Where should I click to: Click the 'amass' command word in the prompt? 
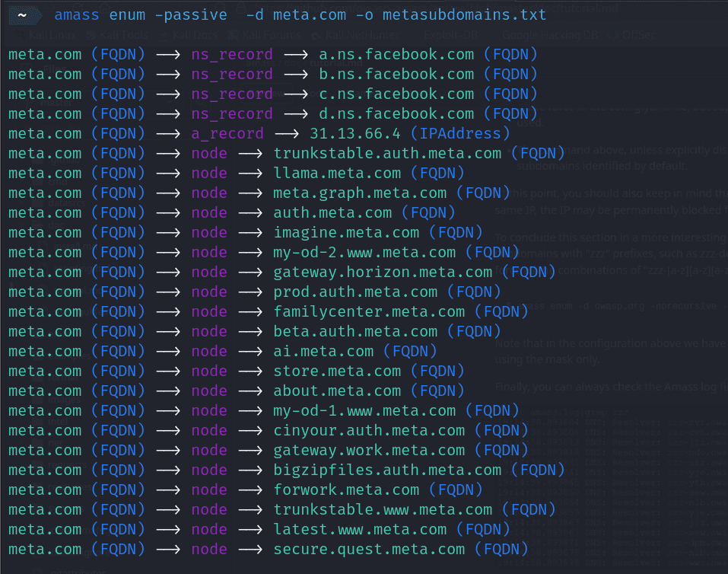tap(77, 15)
